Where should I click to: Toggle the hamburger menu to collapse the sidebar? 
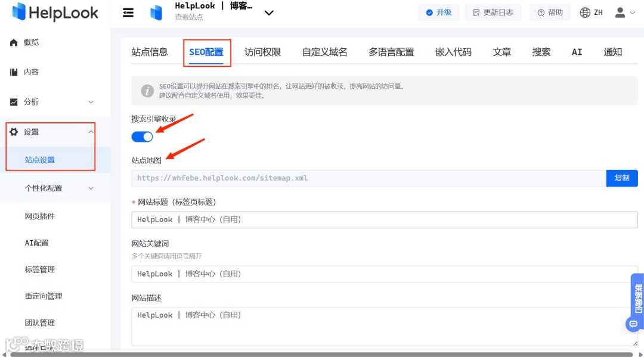click(128, 13)
